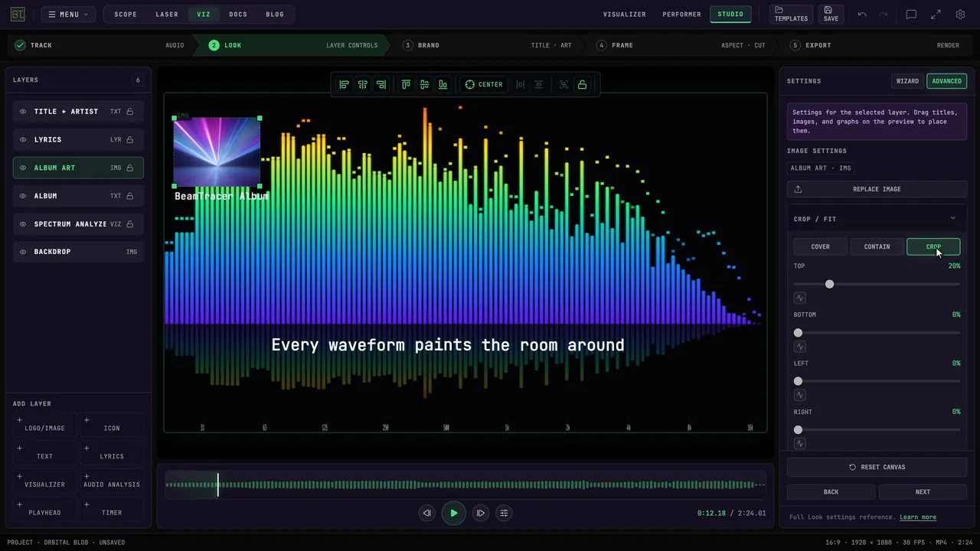Lock the Album text layer
The width and height of the screenshot is (980, 551).
coord(130,196)
